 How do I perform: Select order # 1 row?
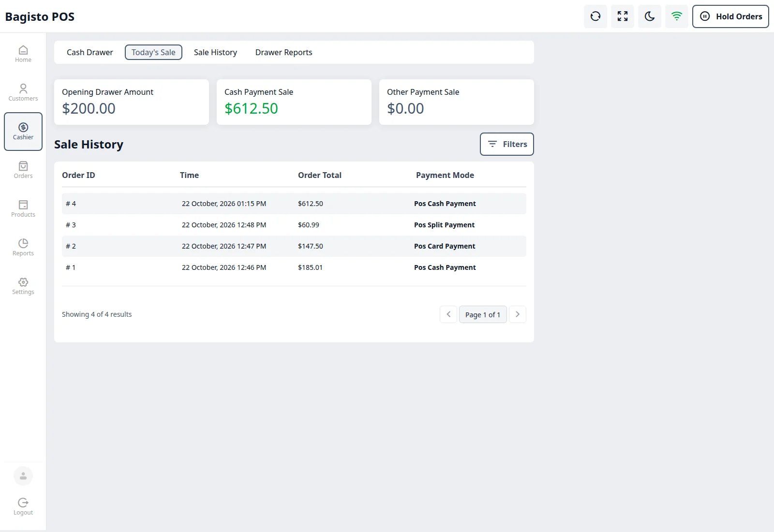pyautogui.click(x=294, y=267)
